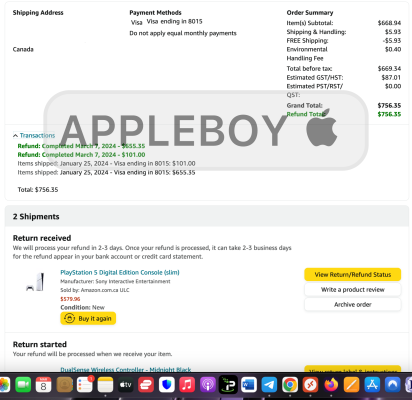Click the PlayStation 5 product thumbnail
412x400 pixels.
pos(35,282)
